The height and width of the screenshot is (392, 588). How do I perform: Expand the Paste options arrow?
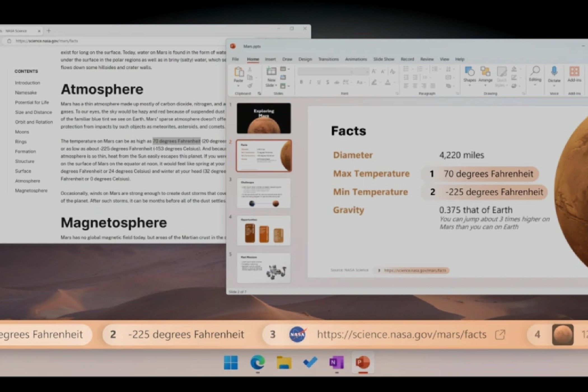pos(238,86)
